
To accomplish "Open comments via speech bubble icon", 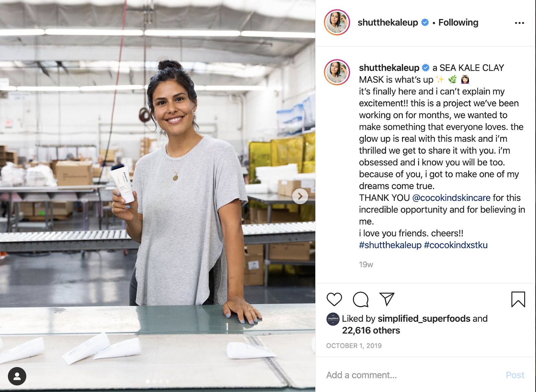I will pos(360,299).
